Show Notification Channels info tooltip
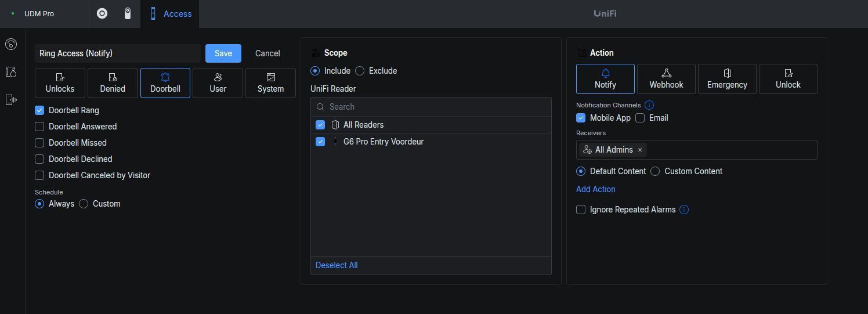Viewport: 868px width, 314px height. (x=649, y=105)
